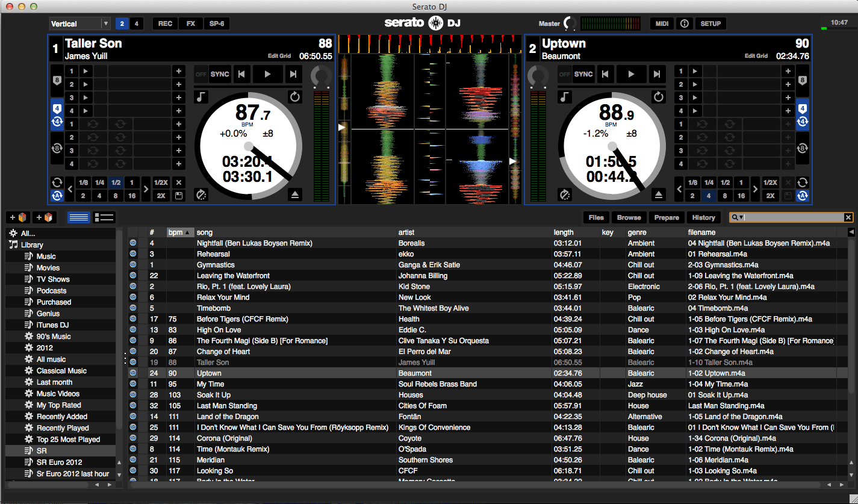Click deck 1 repeat circular arrow icon
Viewport: 858px width, 504px height.
(x=295, y=97)
